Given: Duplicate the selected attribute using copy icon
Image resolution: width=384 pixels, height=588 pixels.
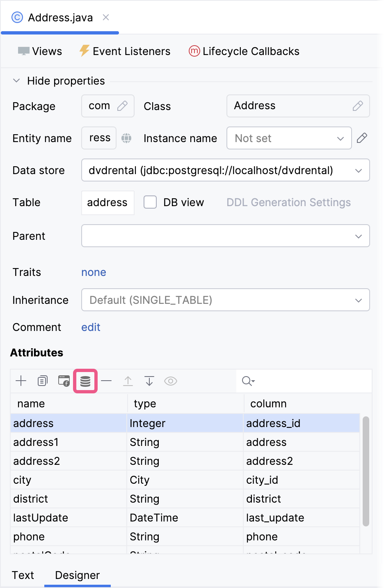Looking at the screenshot, I should point(42,381).
